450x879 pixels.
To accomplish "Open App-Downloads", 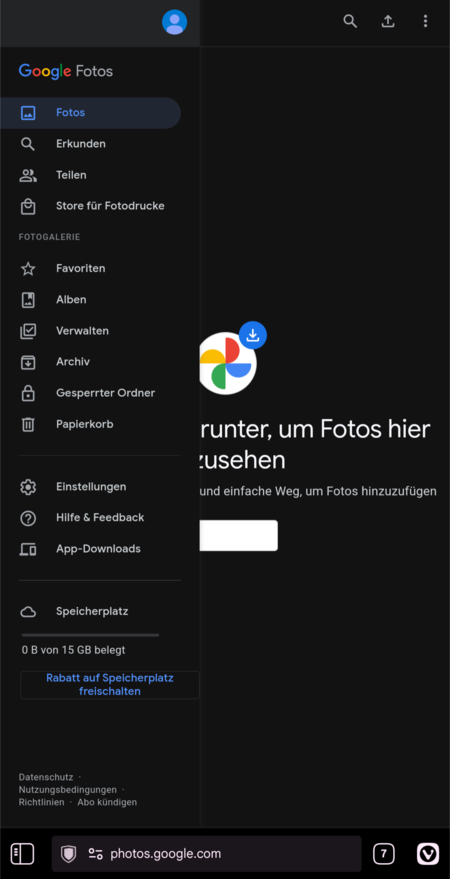I will [x=90, y=549].
